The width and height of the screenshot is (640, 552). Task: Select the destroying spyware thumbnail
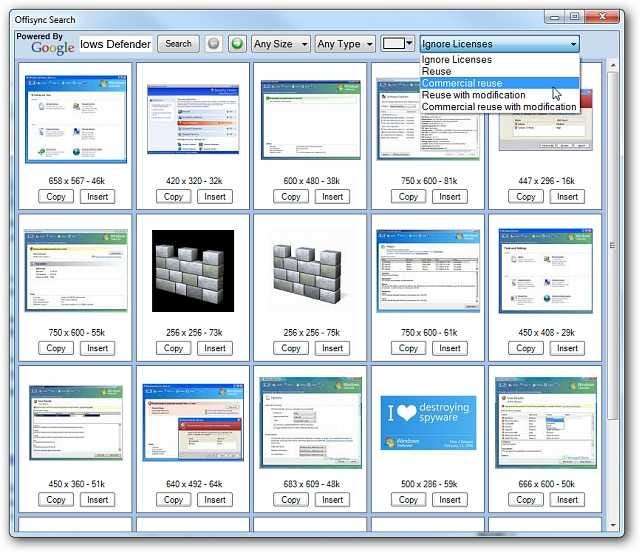[428, 423]
